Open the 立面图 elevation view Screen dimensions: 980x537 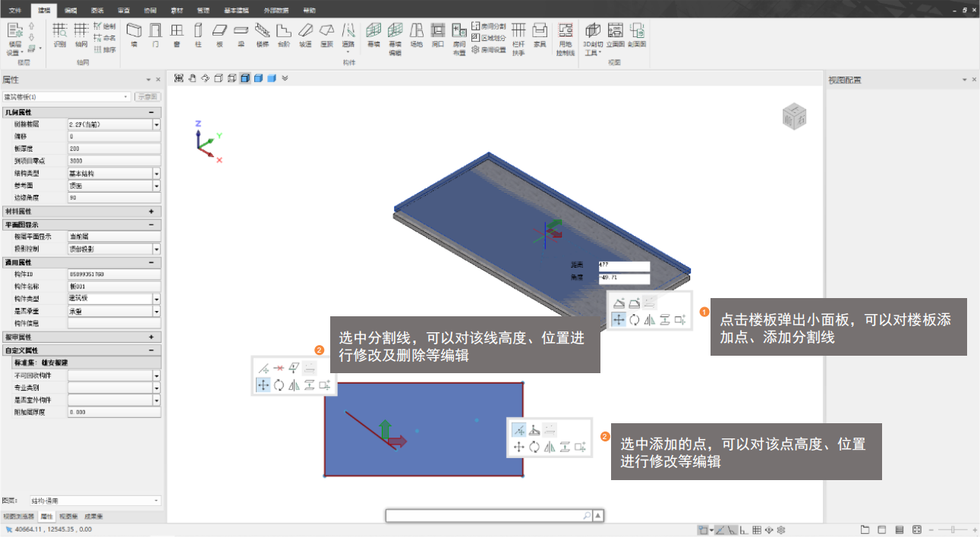615,35
